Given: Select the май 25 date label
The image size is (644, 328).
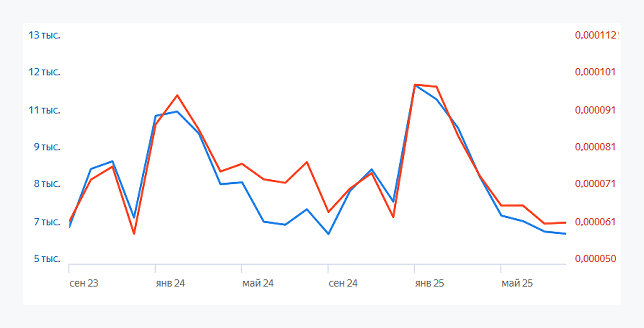Looking at the screenshot, I should [x=517, y=283].
